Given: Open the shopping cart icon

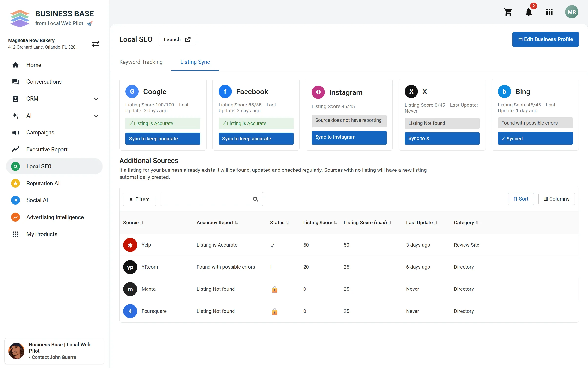Looking at the screenshot, I should pyautogui.click(x=508, y=12).
